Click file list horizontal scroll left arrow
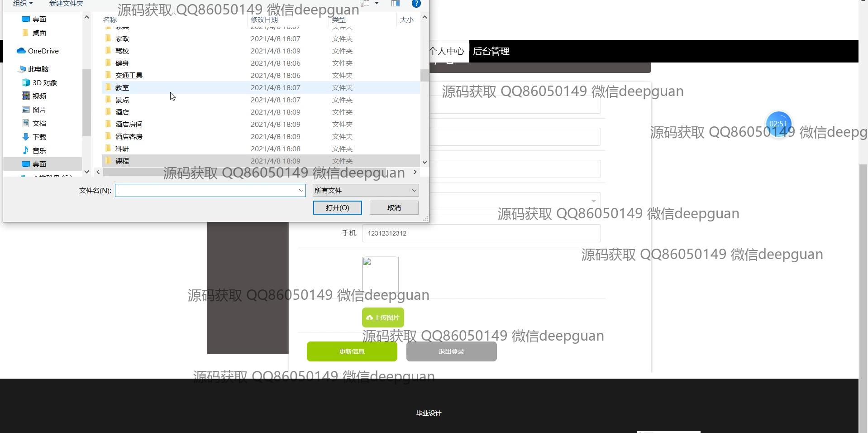 pyautogui.click(x=98, y=172)
